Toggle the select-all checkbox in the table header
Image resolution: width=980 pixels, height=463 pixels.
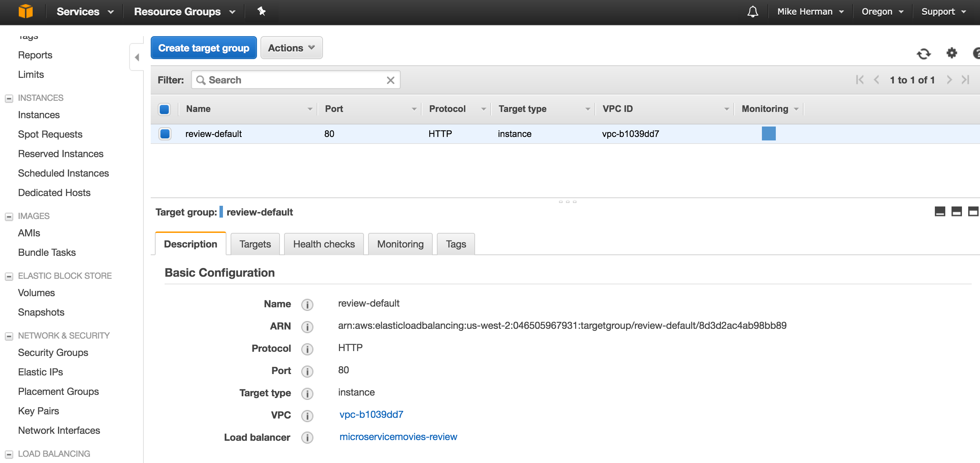coord(165,109)
